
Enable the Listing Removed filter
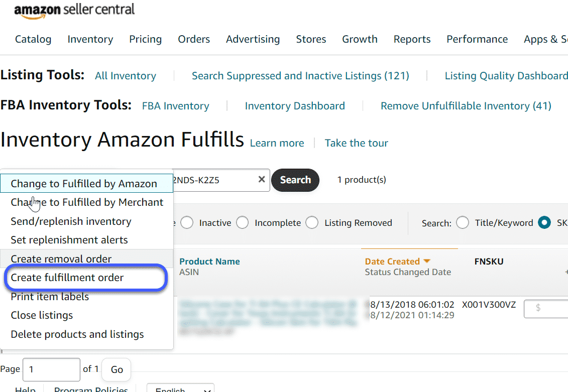(x=311, y=222)
